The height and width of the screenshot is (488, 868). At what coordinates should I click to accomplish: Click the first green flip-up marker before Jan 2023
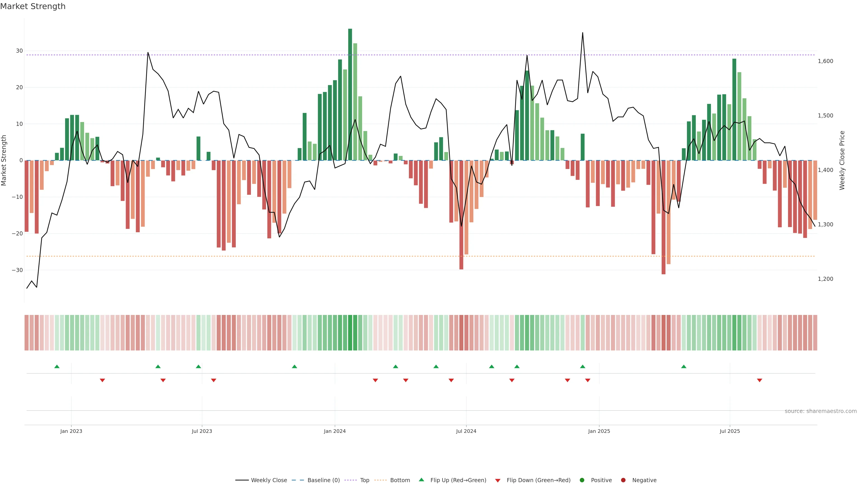[57, 366]
